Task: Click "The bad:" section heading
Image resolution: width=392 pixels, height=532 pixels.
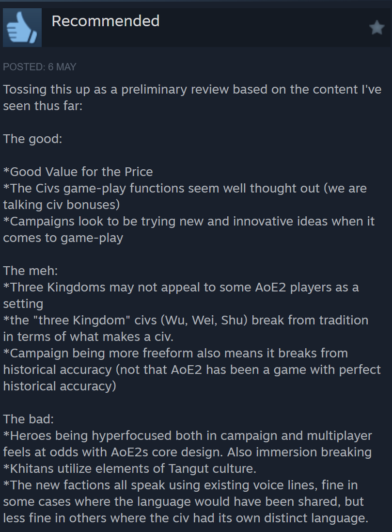Action: pyautogui.click(x=29, y=419)
